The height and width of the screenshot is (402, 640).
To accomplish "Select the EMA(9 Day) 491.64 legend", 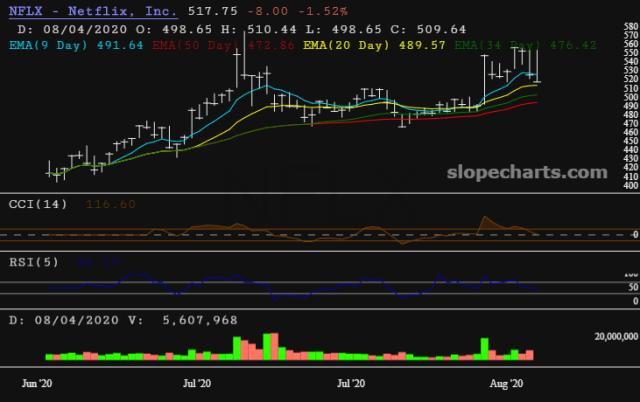I will (x=76, y=45).
